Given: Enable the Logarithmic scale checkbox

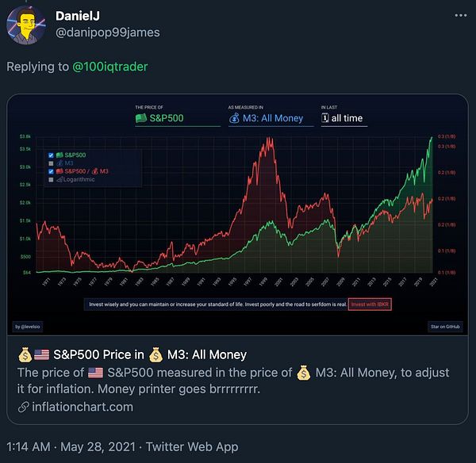Looking at the screenshot, I should point(52,180).
